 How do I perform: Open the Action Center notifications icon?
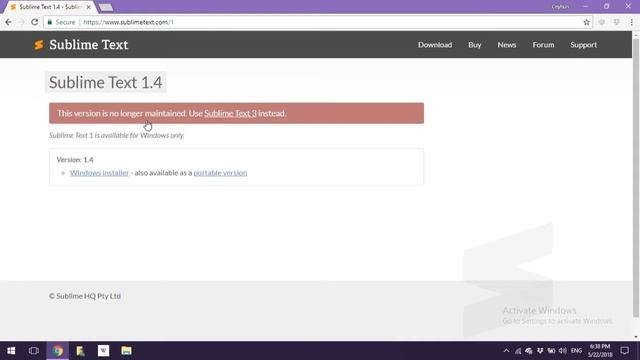[x=624, y=351]
